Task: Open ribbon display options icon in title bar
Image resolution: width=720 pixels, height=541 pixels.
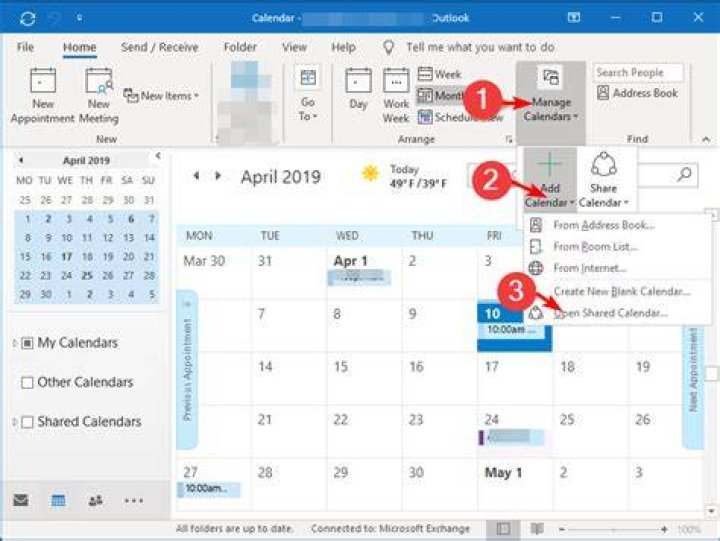Action: (x=574, y=18)
